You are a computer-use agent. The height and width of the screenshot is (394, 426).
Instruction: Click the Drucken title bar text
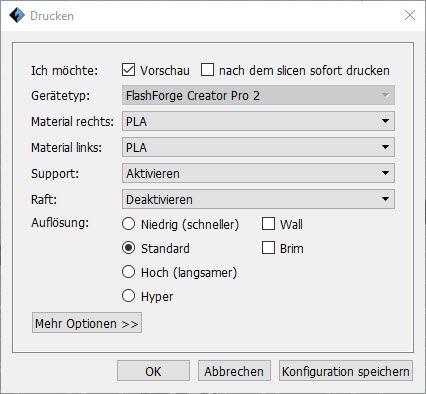[x=52, y=16]
